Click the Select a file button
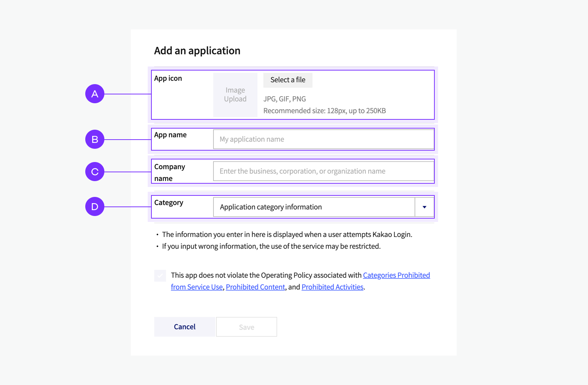 point(288,80)
